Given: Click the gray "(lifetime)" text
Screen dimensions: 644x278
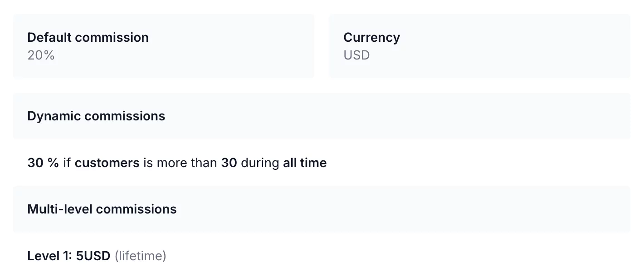Looking at the screenshot, I should 141,256.
